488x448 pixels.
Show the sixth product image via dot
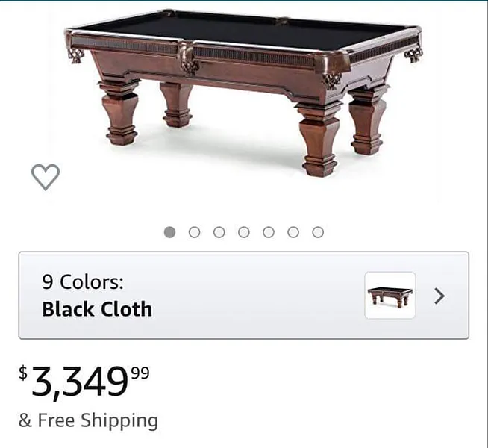click(293, 232)
